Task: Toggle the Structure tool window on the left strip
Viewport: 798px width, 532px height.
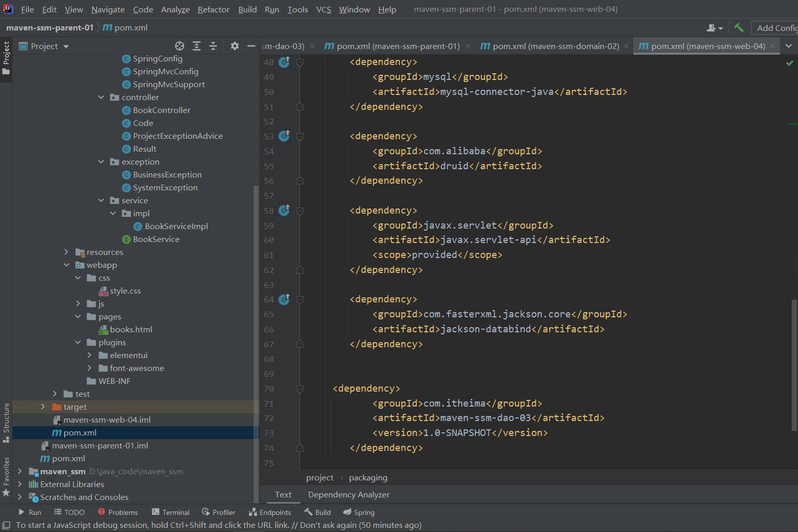Action: (x=6, y=422)
